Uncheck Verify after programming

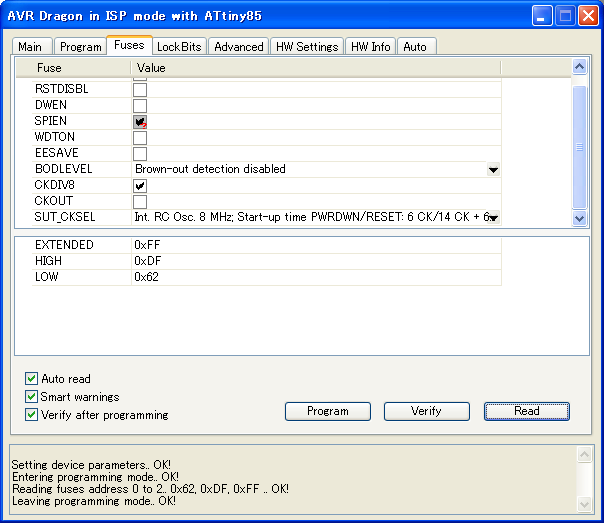coord(31,414)
